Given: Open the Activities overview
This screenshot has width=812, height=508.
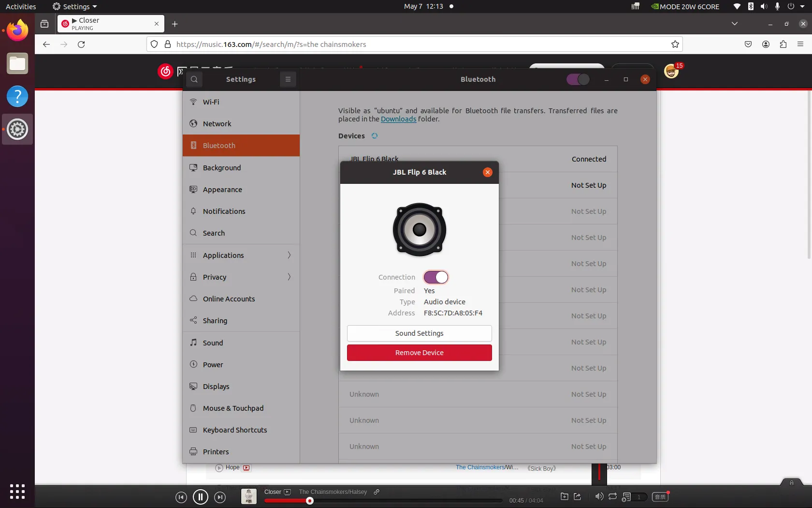Looking at the screenshot, I should click(21, 6).
